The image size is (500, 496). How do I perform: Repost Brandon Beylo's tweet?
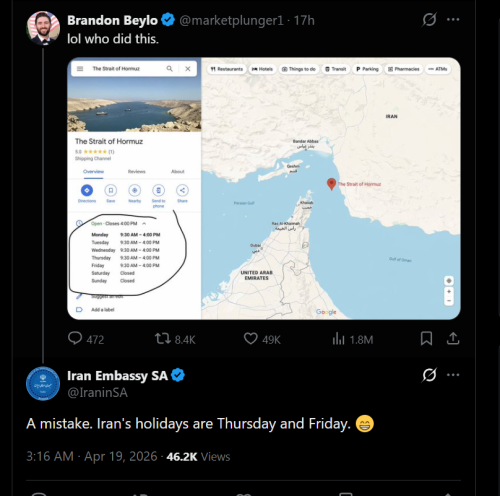(x=163, y=339)
